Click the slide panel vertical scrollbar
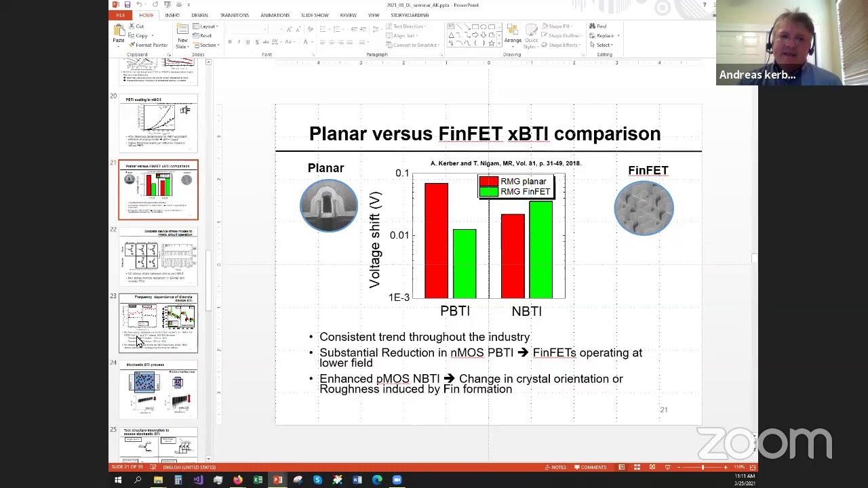 click(x=208, y=261)
